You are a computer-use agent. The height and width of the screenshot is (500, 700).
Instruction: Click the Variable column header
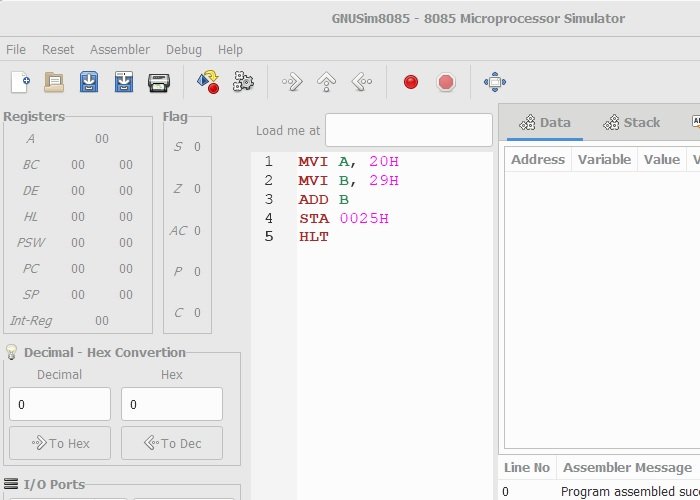pyautogui.click(x=604, y=160)
